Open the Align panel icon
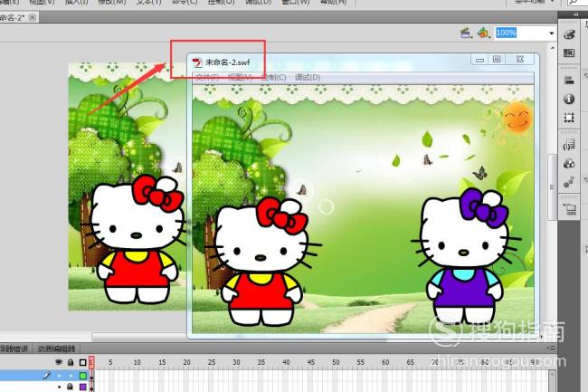The height and width of the screenshot is (392, 588). pos(569,80)
